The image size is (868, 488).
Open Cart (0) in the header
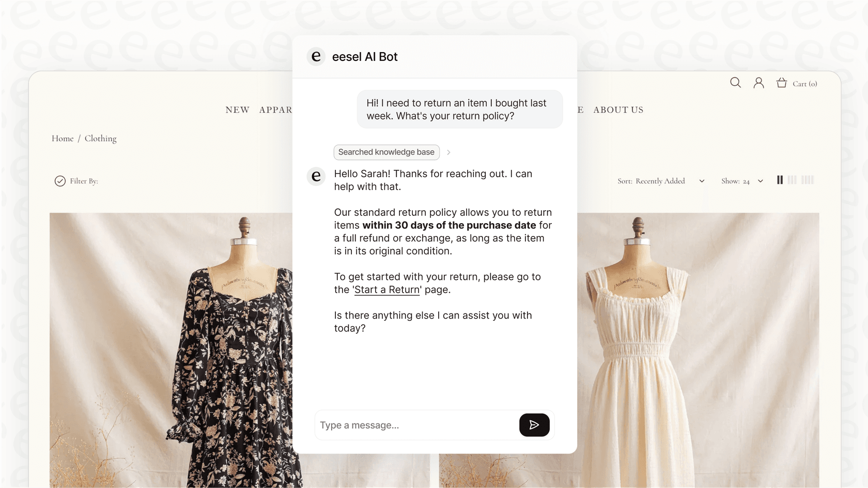[x=805, y=83]
